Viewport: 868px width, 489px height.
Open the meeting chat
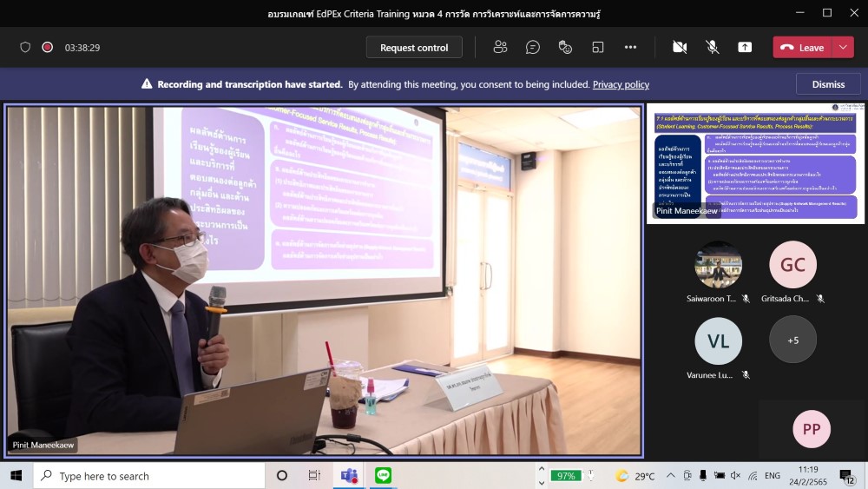point(533,47)
